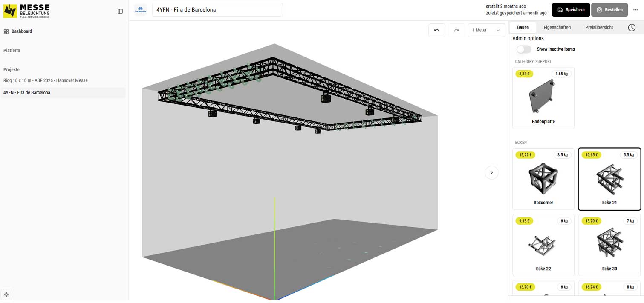Open the 1 Meter grid dropdown
This screenshot has width=644, height=303.
tap(486, 30)
